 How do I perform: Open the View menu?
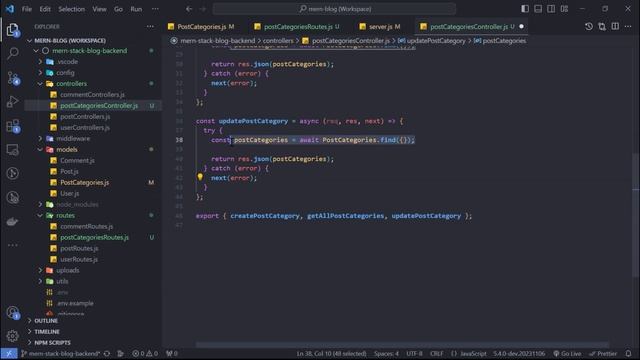[x=99, y=9]
